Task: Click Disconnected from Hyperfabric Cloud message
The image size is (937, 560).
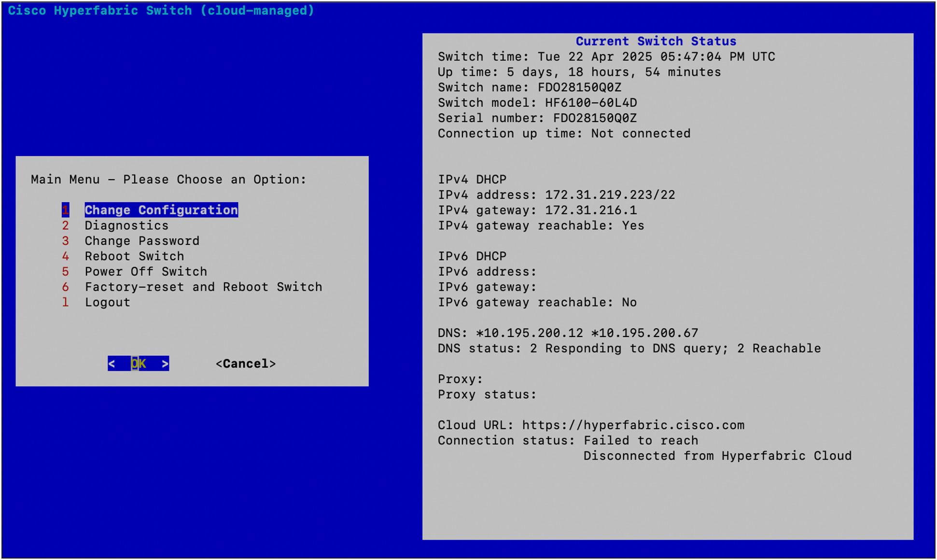Action: (x=717, y=456)
